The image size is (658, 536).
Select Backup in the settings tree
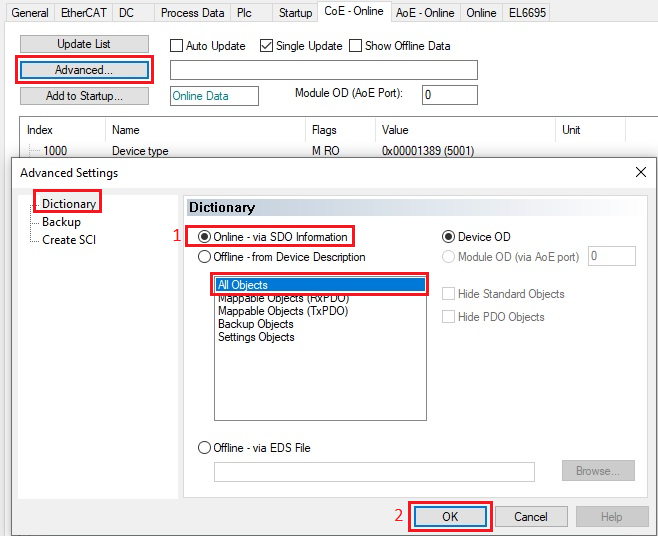[61, 222]
